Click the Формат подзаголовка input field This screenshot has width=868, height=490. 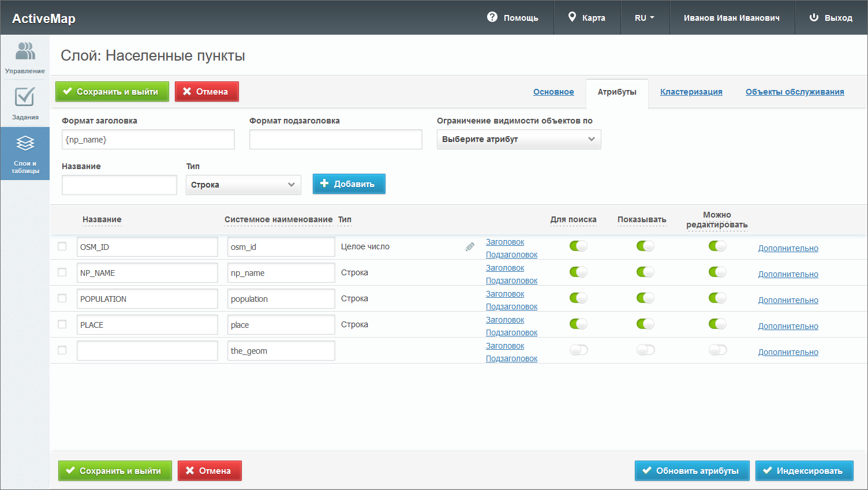click(x=335, y=140)
